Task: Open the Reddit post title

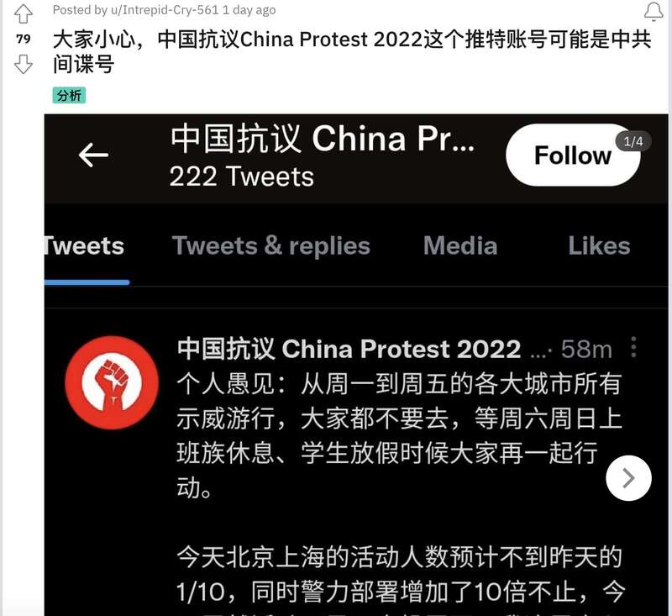Action: pos(351,52)
